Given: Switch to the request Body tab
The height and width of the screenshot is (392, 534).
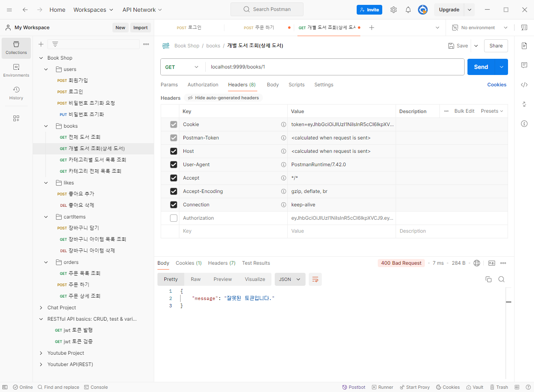Looking at the screenshot, I should coord(273,85).
